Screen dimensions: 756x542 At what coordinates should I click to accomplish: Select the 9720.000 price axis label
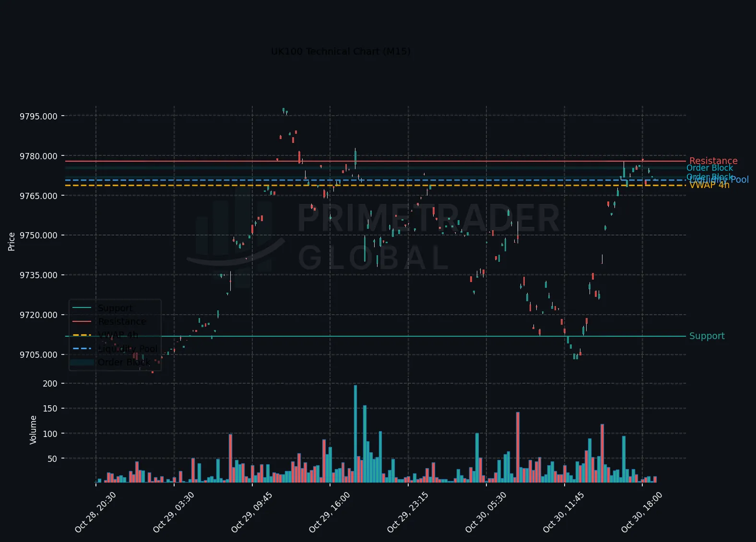pyautogui.click(x=38, y=315)
